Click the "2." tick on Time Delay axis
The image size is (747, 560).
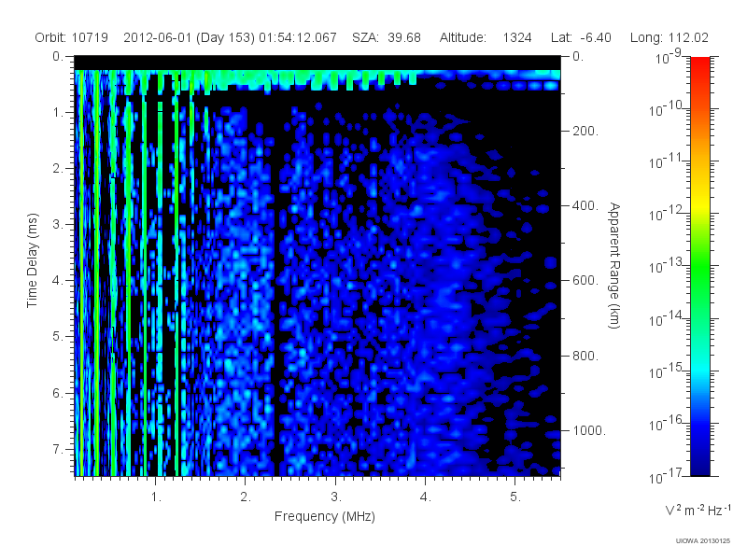click(58, 169)
